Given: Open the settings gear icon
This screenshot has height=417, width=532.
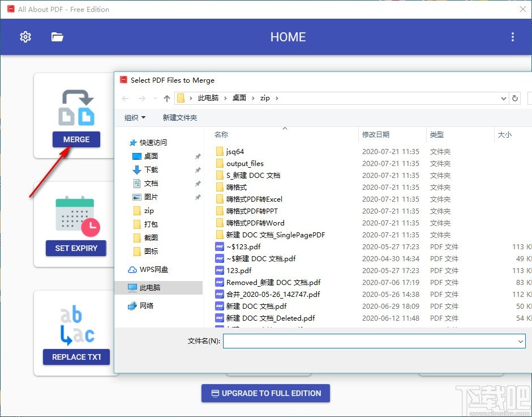Looking at the screenshot, I should (x=25, y=36).
